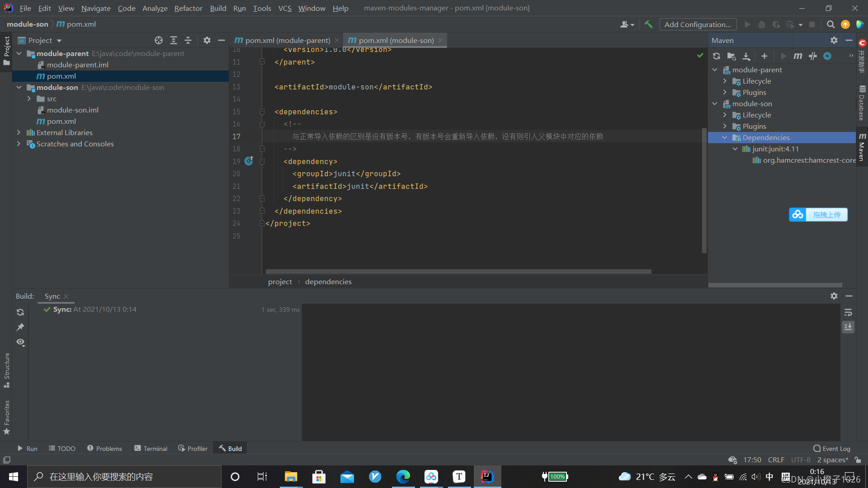Select opened file locate target icon

click(159, 40)
